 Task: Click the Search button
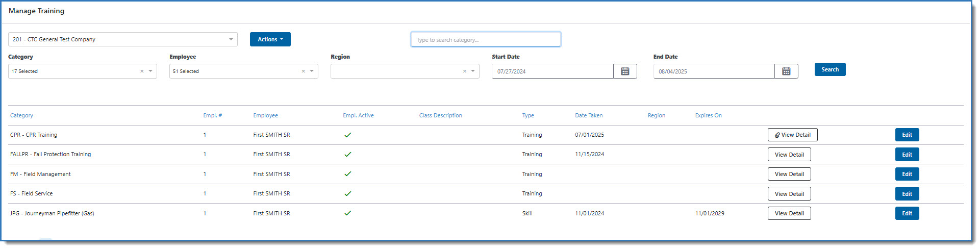[x=830, y=69]
